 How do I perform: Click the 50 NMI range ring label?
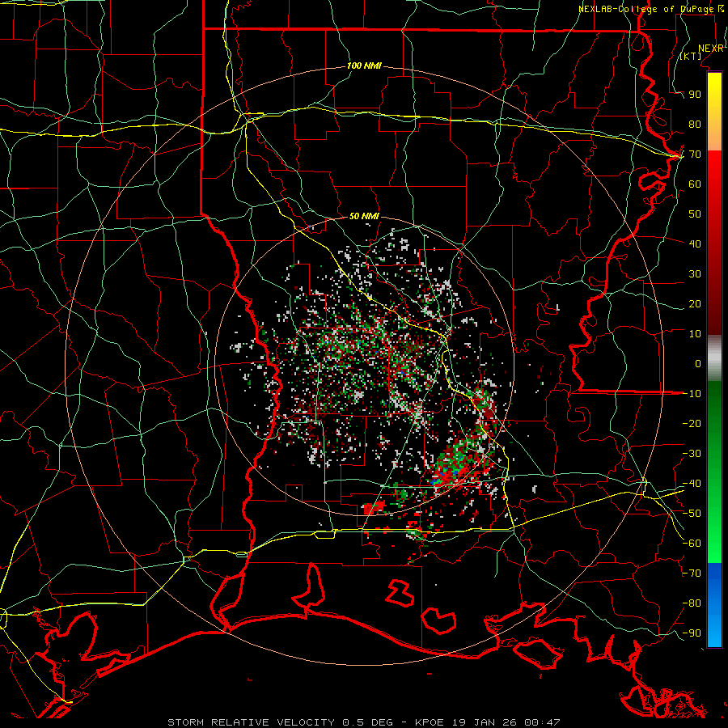click(364, 216)
